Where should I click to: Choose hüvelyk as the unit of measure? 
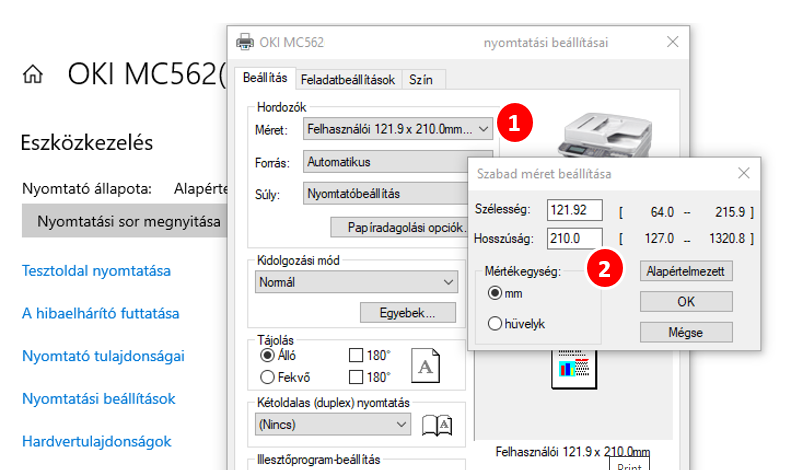coord(495,324)
